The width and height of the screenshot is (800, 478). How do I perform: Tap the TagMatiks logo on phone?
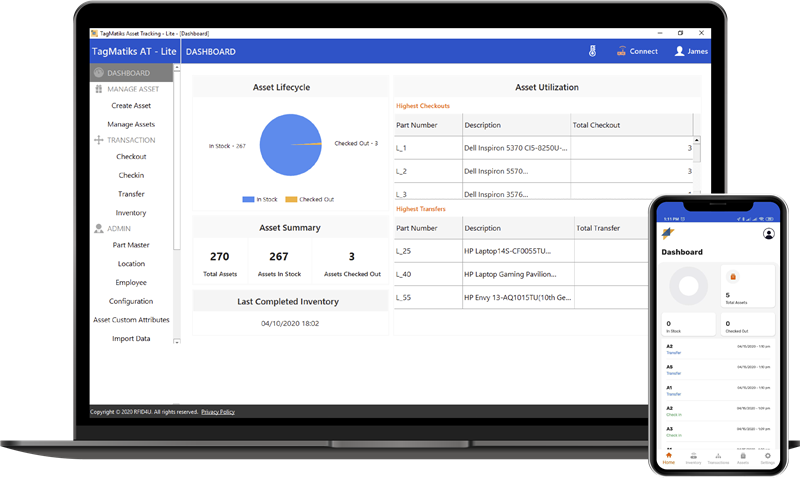(668, 234)
